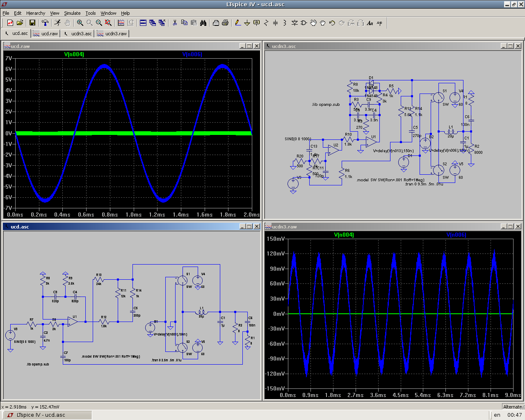The width and height of the screenshot is (525, 420).
Task: Select the Capacitor placement tool
Action: pyautogui.click(x=276, y=23)
